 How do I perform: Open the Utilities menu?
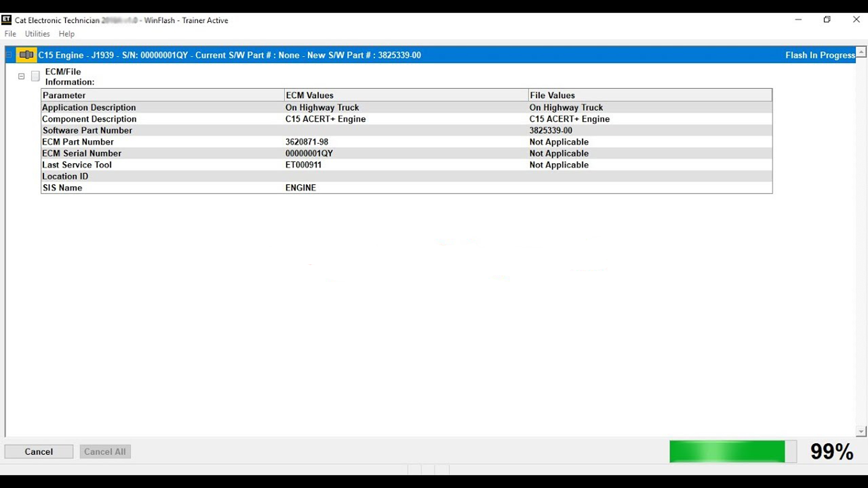click(37, 34)
